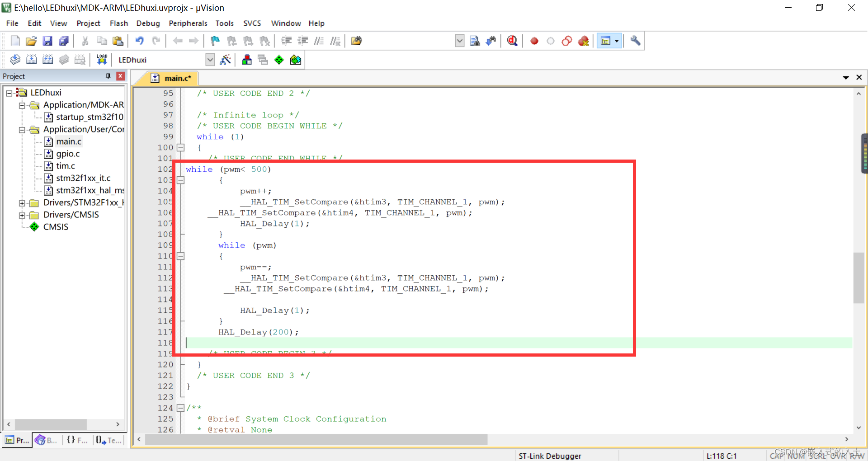Start debug session with magnifier d icon

(512, 41)
